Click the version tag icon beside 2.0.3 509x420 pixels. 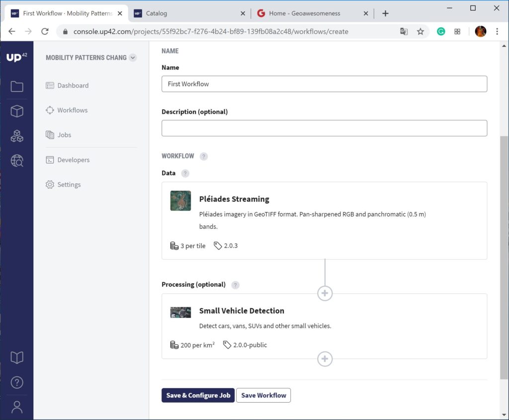click(x=218, y=246)
